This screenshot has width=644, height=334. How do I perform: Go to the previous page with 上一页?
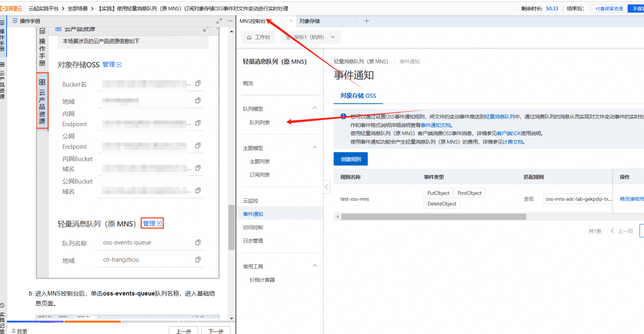point(622,231)
